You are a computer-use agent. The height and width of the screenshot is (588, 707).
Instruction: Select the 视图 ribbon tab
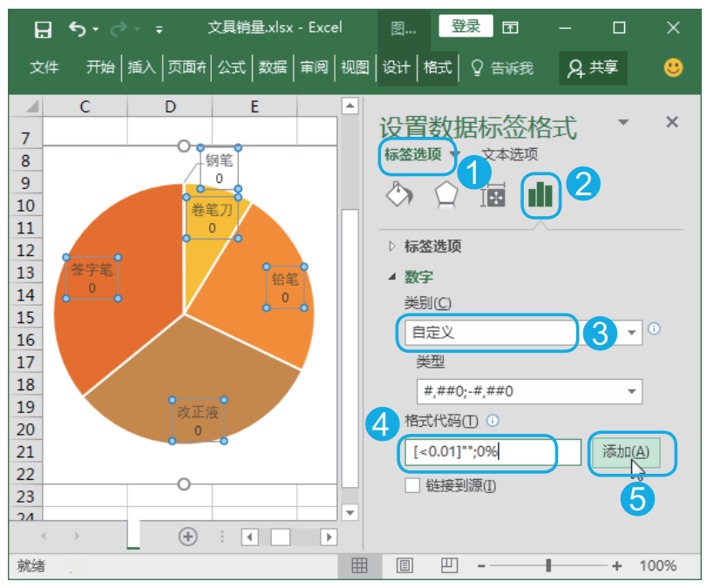point(355,68)
